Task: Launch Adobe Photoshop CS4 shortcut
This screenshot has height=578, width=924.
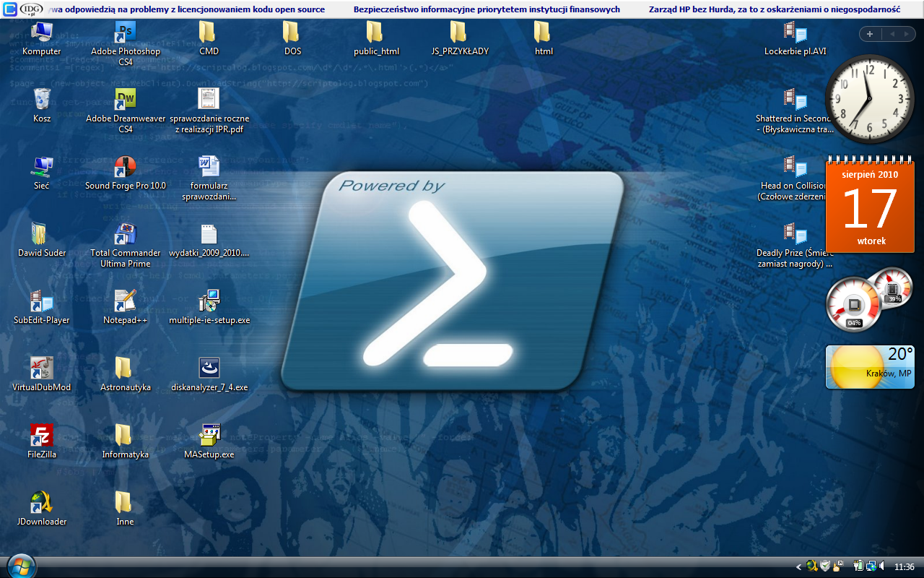Action: pos(126,43)
